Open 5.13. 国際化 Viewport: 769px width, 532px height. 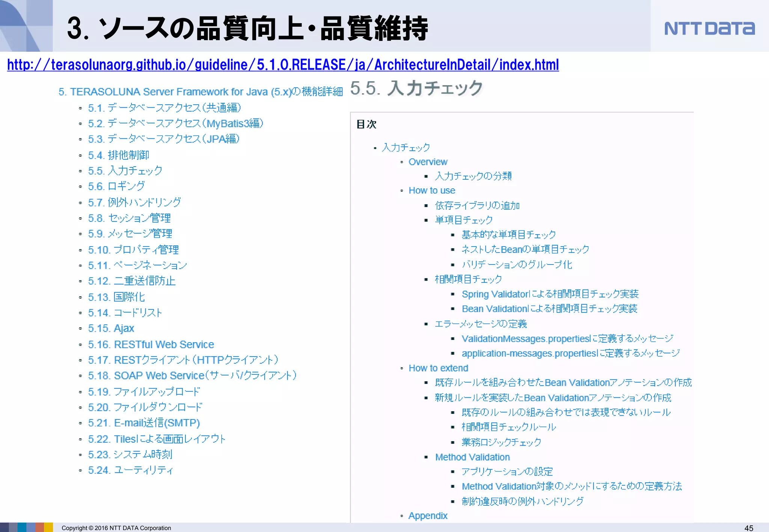pos(116,297)
